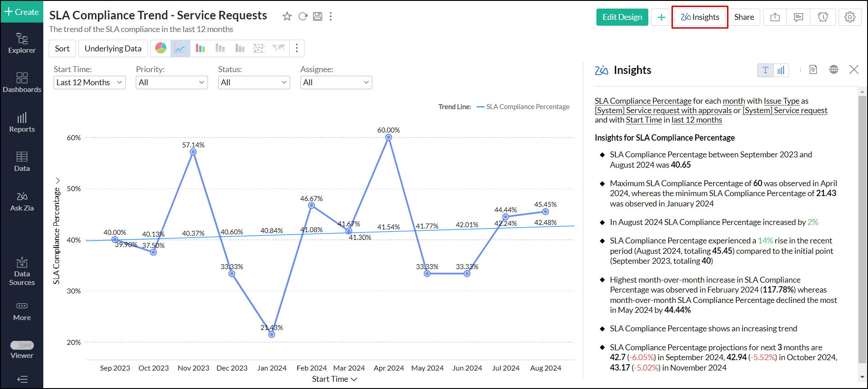
Task: Go to Ask Zia in the sidebar
Action: pyautogui.click(x=22, y=201)
